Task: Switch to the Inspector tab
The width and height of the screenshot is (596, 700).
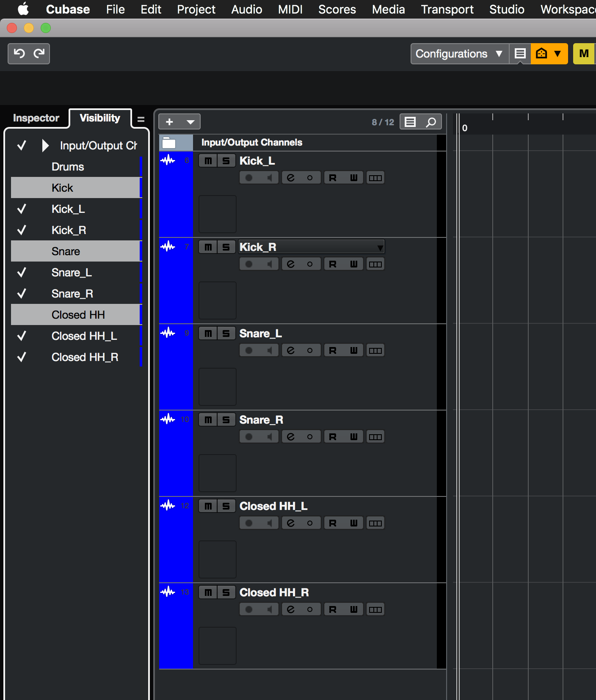Action: (x=36, y=118)
